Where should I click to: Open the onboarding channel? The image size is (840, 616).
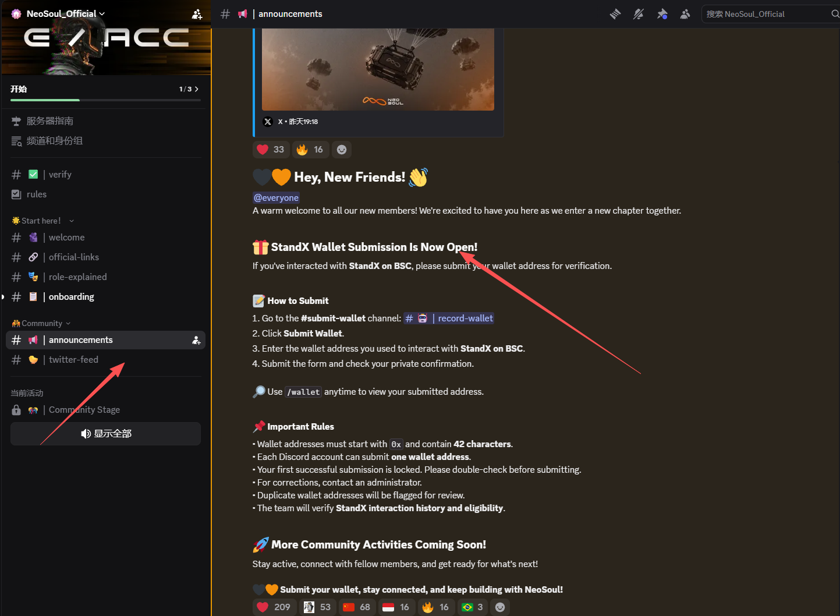click(x=105, y=297)
